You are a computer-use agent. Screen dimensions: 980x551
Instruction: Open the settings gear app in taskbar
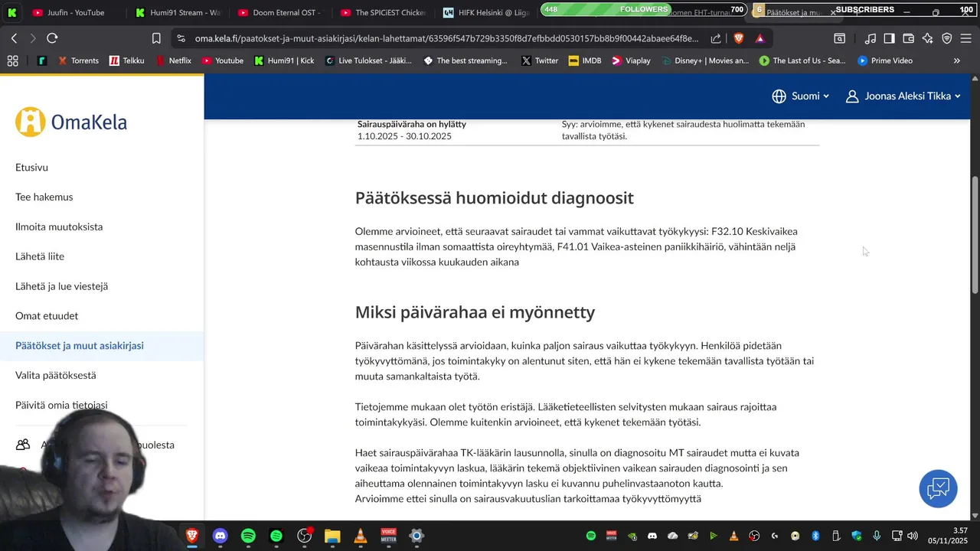click(x=416, y=536)
